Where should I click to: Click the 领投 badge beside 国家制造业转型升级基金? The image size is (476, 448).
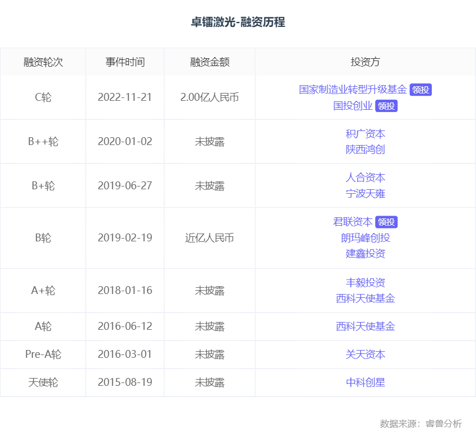[x=421, y=90]
